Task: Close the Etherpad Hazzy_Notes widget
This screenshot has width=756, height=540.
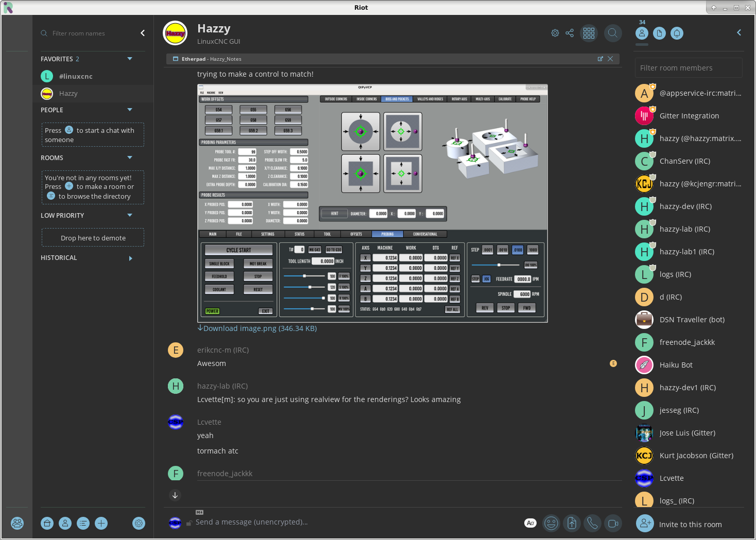Action: point(610,59)
